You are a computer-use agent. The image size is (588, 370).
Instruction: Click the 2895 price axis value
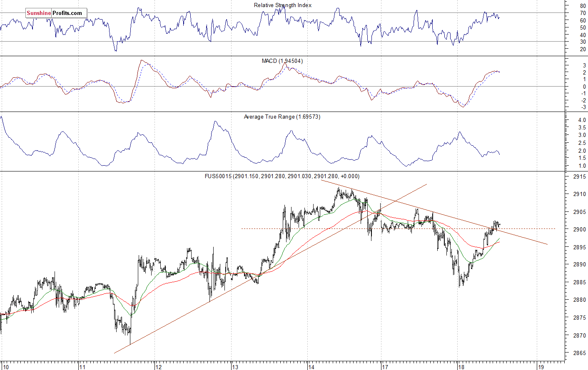pyautogui.click(x=579, y=247)
